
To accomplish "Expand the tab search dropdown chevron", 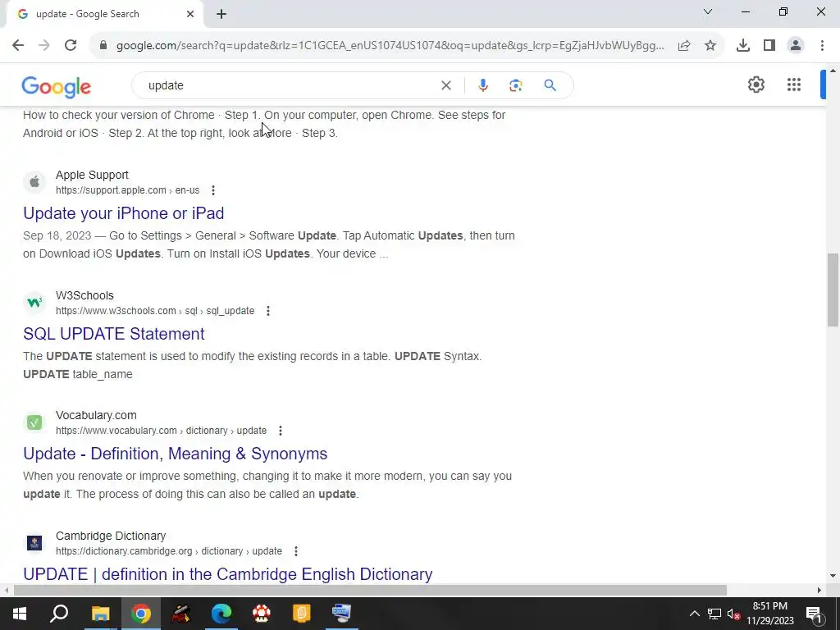I will click(708, 11).
